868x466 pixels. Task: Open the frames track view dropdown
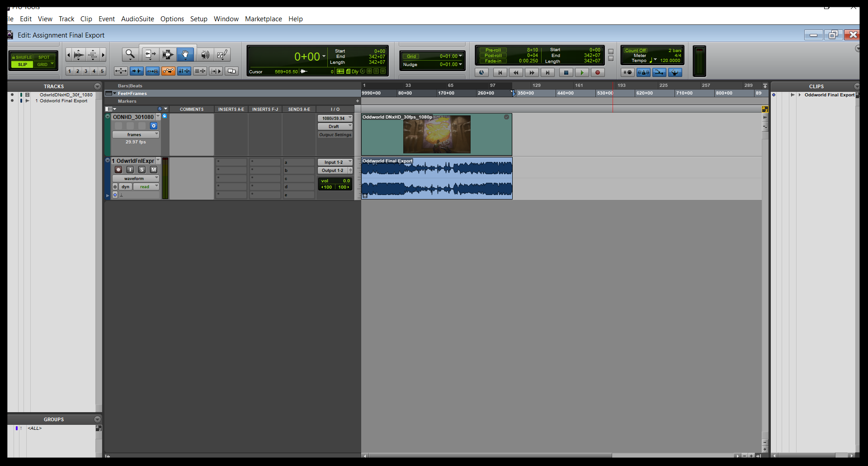click(x=136, y=135)
